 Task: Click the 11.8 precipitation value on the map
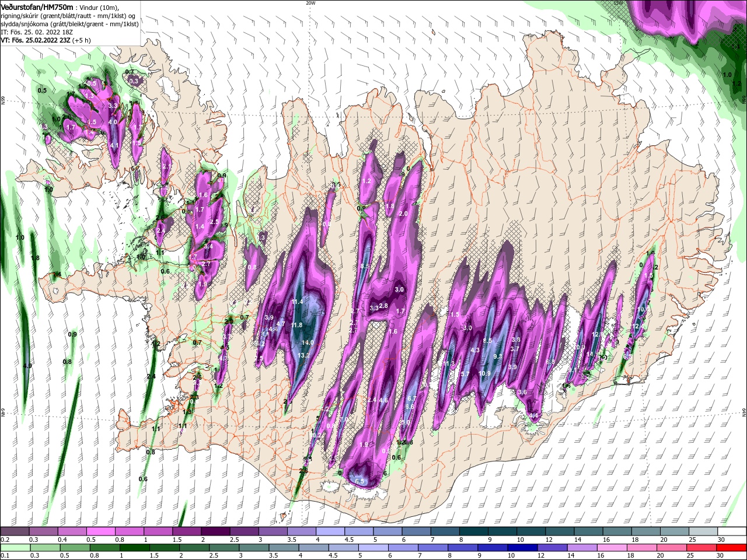click(297, 325)
